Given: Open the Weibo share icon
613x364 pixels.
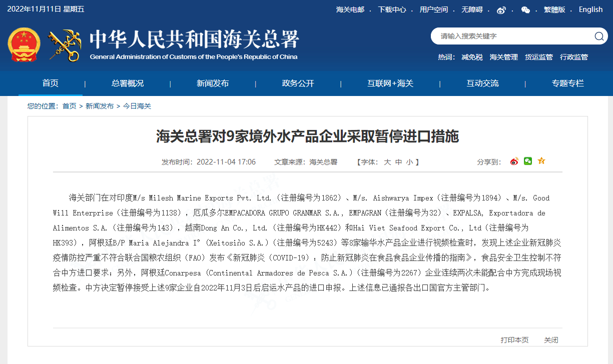Looking at the screenshot, I should [x=513, y=161].
